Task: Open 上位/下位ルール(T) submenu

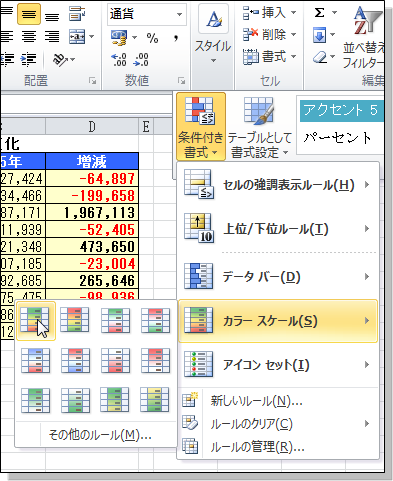Action: coord(278,229)
